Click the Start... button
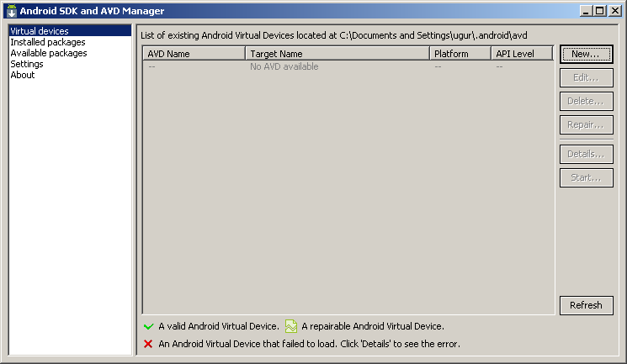This screenshot has width=627, height=364. (587, 177)
